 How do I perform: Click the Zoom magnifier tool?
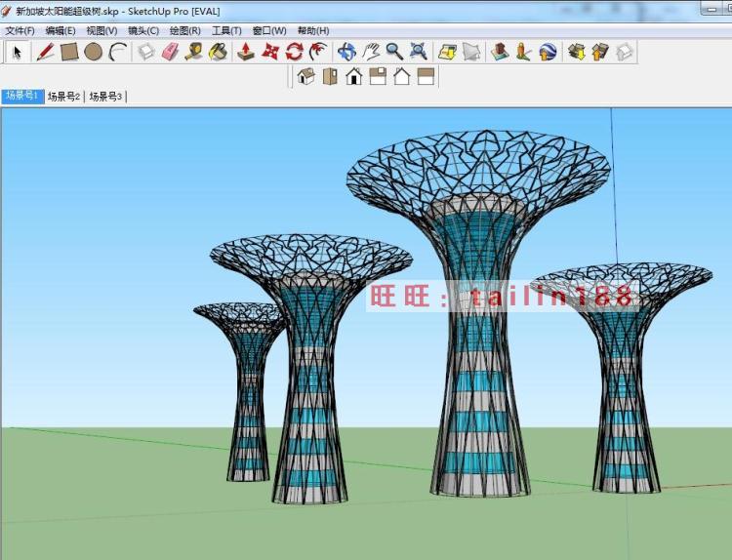[395, 52]
